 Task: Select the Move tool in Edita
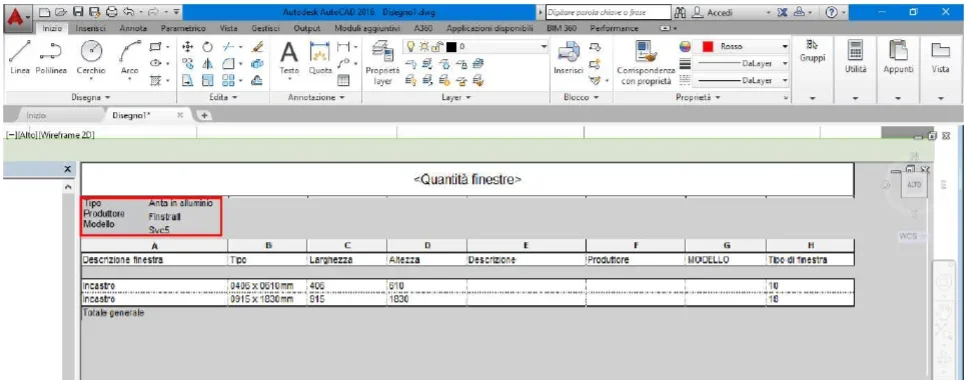189,47
